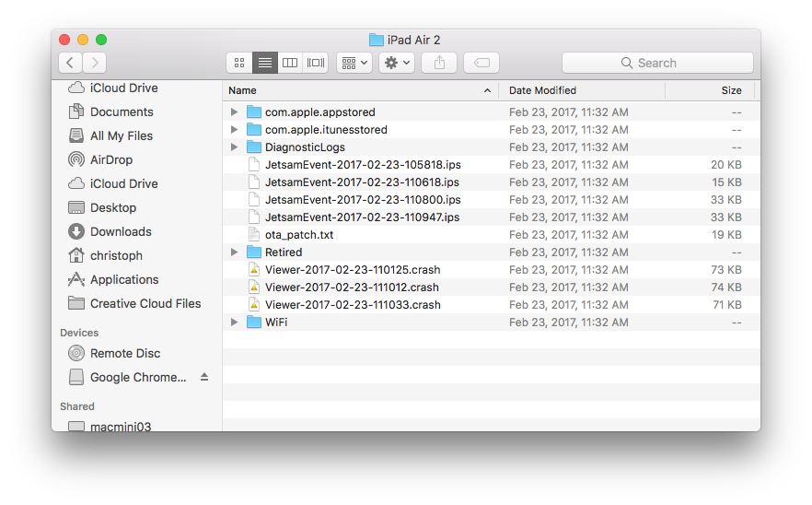Go back with the back arrow

tap(71, 63)
